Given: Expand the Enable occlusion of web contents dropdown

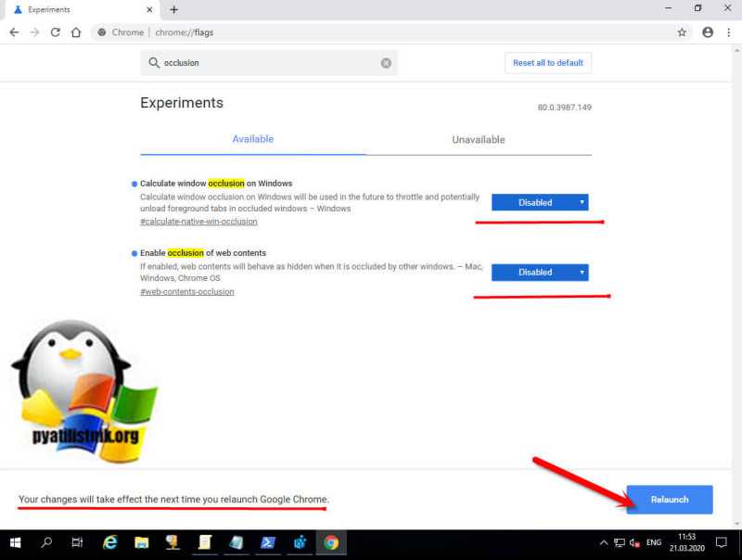Looking at the screenshot, I should 540,273.
